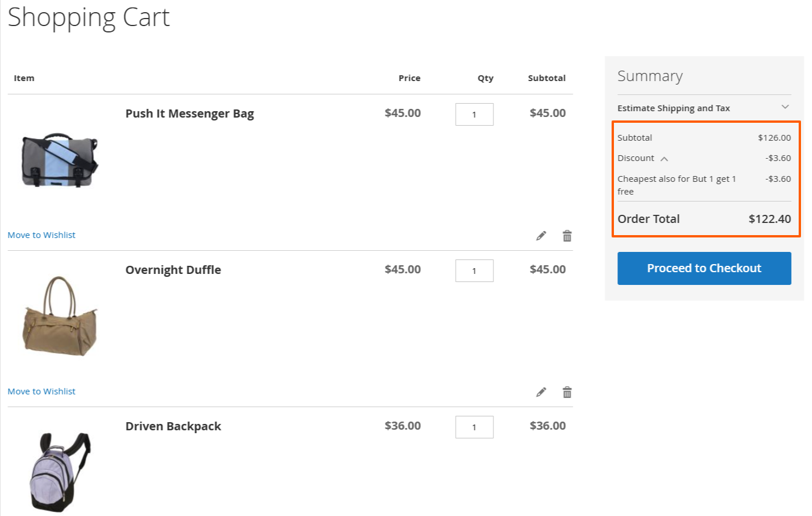
Task: Open the Push It Messenger Bag product name
Action: point(190,114)
